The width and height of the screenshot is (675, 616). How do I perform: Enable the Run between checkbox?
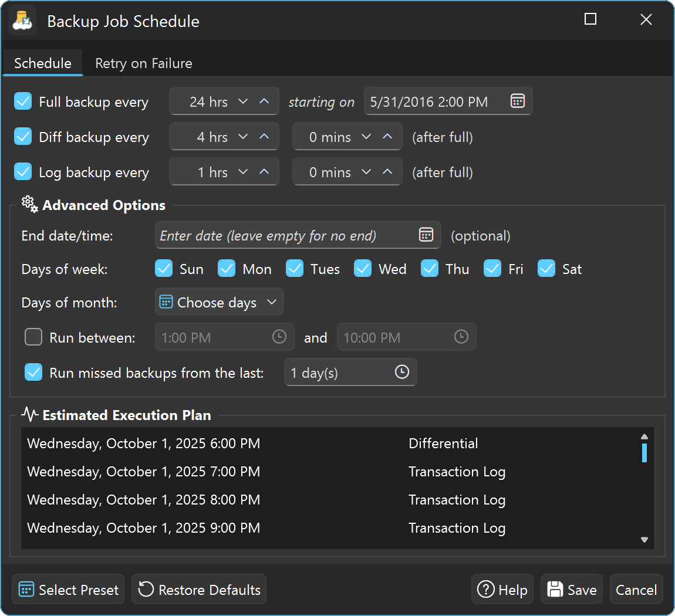tap(33, 337)
